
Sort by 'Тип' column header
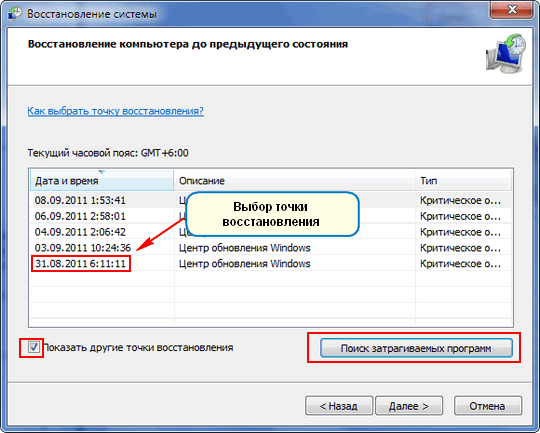(462, 181)
